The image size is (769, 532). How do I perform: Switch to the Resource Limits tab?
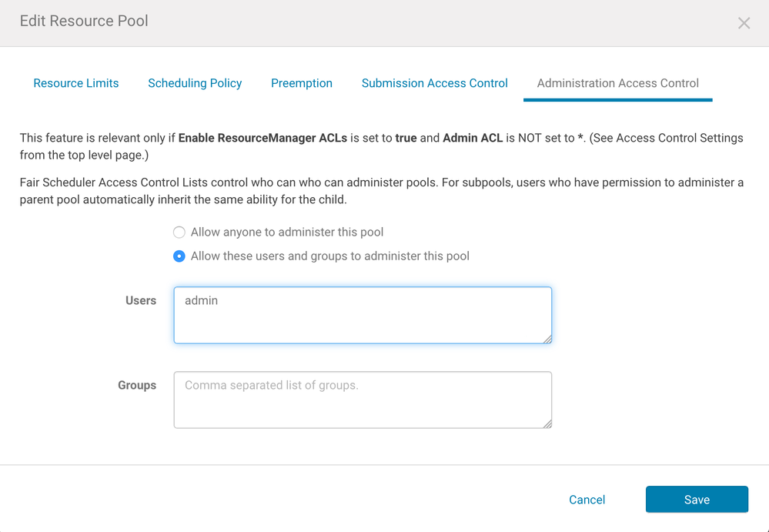76,83
